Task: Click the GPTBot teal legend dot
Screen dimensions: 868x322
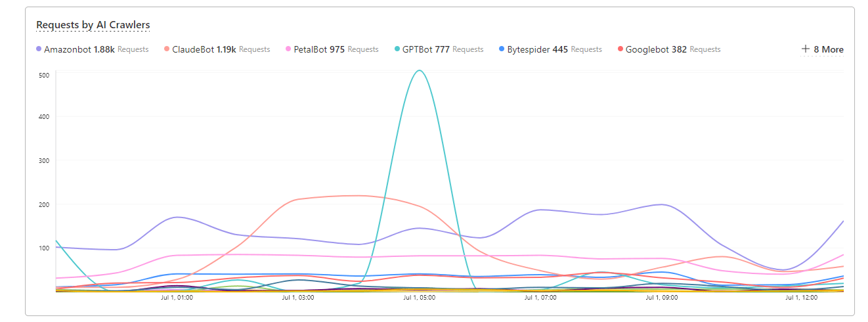Action: (397, 49)
